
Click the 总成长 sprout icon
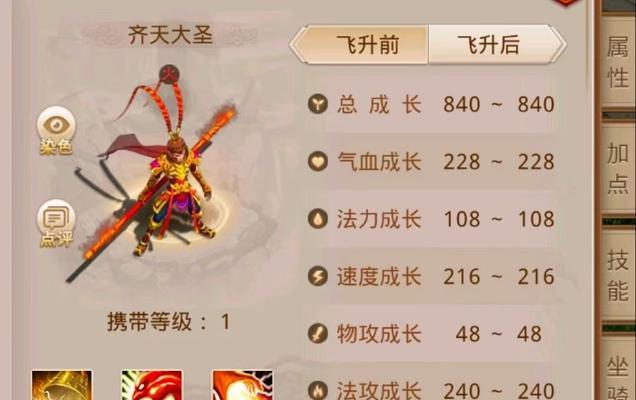point(318,104)
